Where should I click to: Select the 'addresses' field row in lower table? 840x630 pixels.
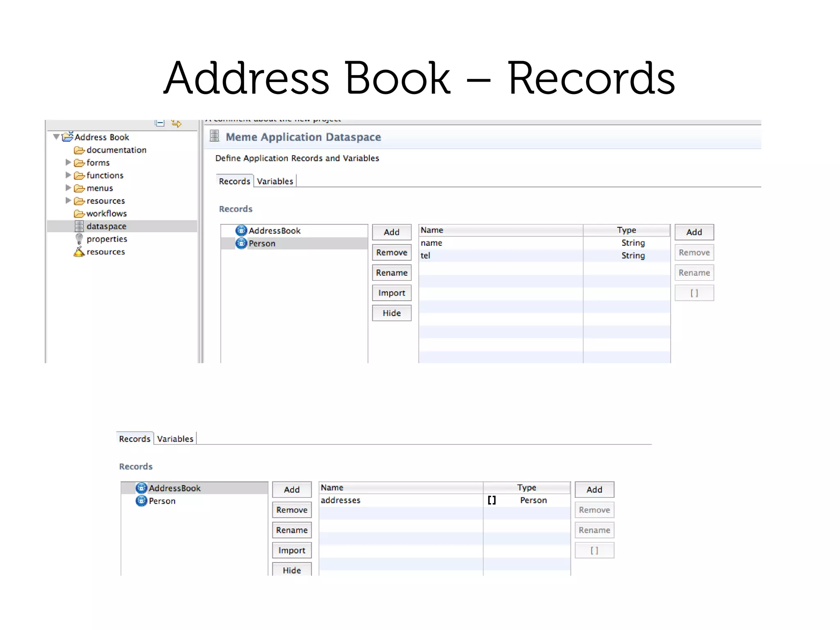pyautogui.click(x=445, y=500)
